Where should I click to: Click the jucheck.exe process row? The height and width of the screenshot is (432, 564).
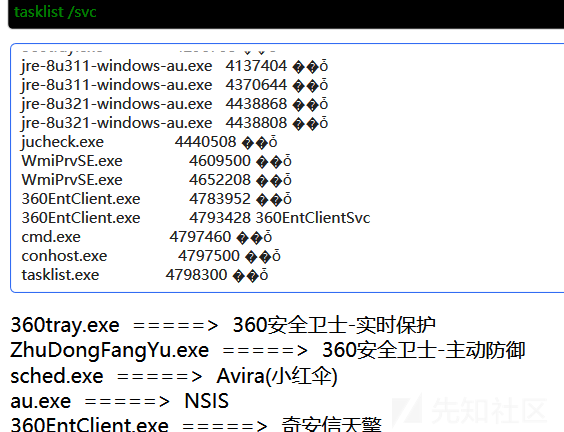click(x=149, y=142)
